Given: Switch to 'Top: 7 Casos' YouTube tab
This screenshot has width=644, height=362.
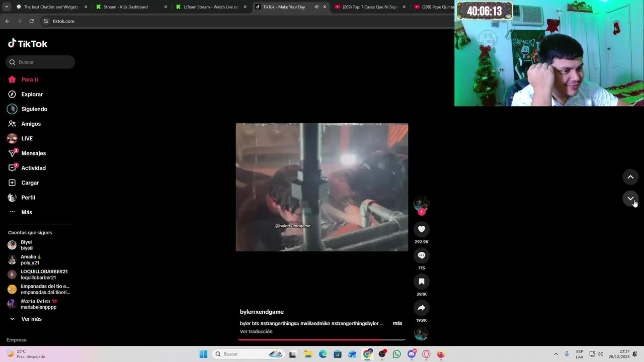Looking at the screenshot, I should pyautogui.click(x=370, y=7).
